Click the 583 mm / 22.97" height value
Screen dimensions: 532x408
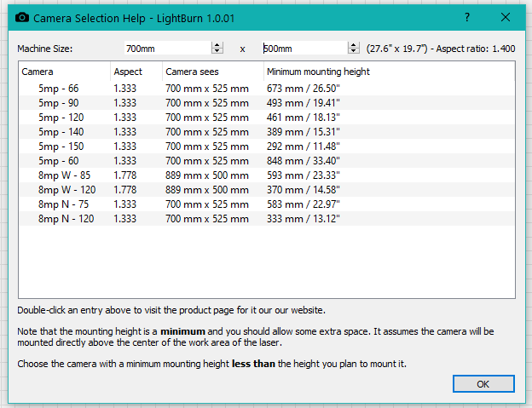303,204
